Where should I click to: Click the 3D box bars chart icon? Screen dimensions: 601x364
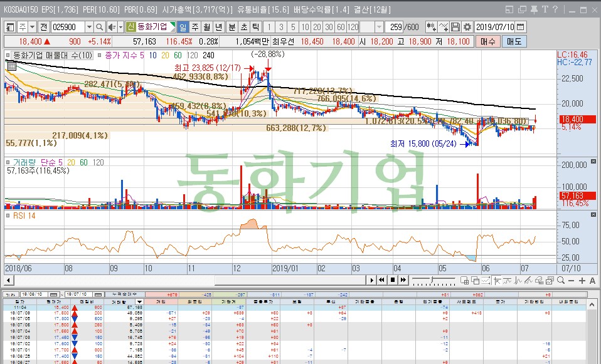pos(540,281)
